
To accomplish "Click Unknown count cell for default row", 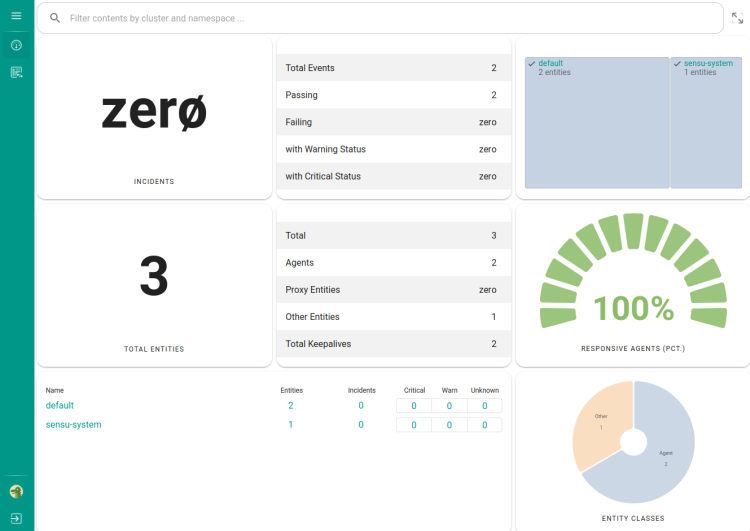I will [485, 406].
